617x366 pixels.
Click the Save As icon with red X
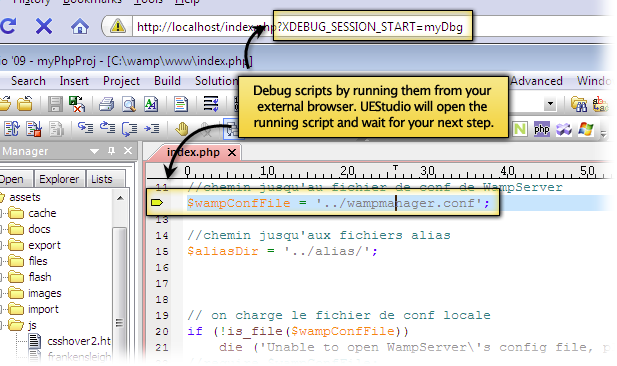pyautogui.click(x=77, y=104)
